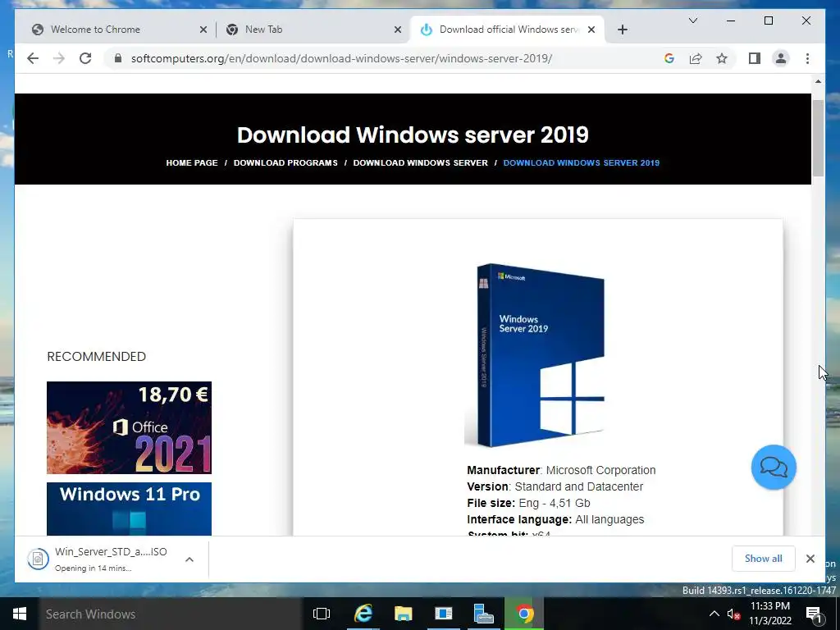Open the DOWNLOAD PROGRAMS breadcrumb link
840x630 pixels.
285,163
